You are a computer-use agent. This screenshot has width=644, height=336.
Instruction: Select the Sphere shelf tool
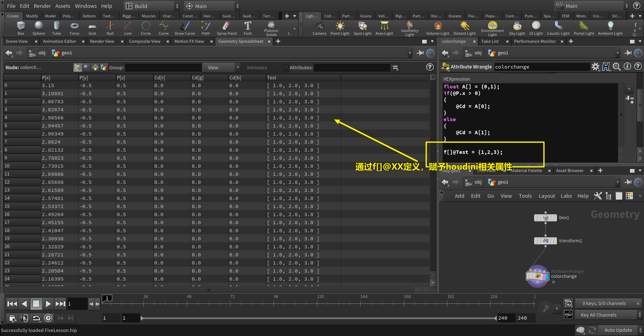coord(38,28)
